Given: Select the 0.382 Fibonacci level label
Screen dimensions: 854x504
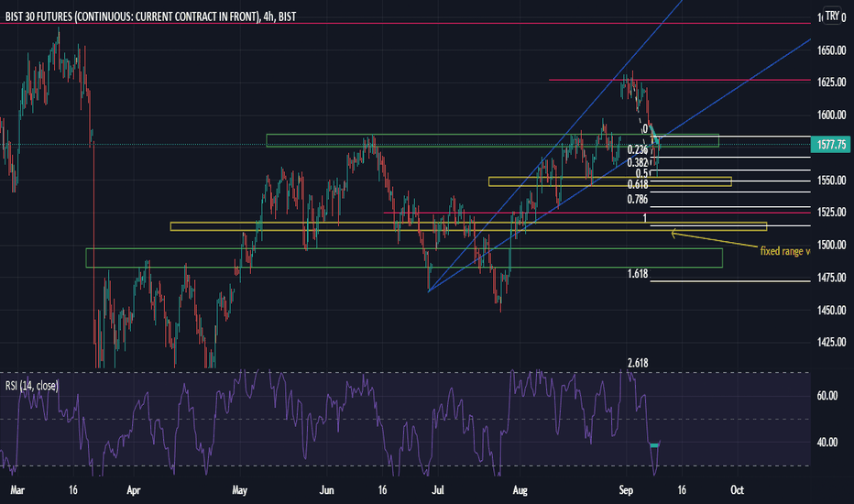Looking at the screenshot, I should tap(637, 162).
